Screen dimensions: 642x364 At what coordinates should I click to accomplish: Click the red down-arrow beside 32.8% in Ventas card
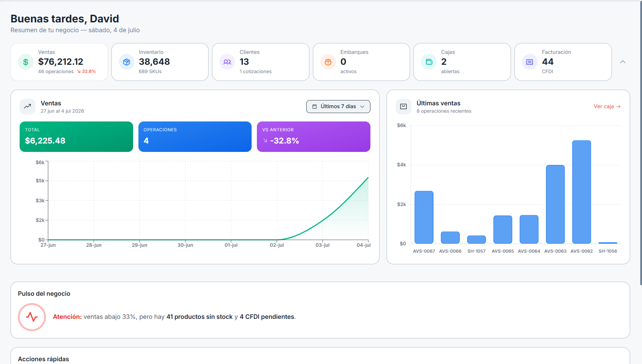[79, 71]
